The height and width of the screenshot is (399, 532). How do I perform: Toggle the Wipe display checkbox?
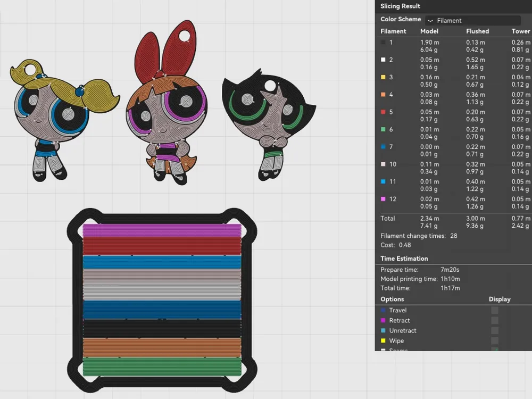coord(495,340)
